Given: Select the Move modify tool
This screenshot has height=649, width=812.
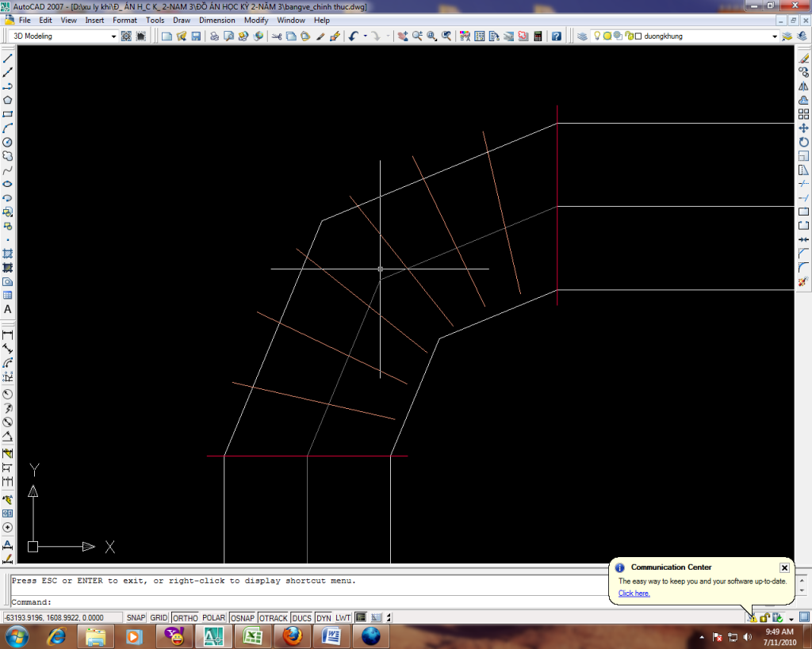Looking at the screenshot, I should click(x=803, y=128).
